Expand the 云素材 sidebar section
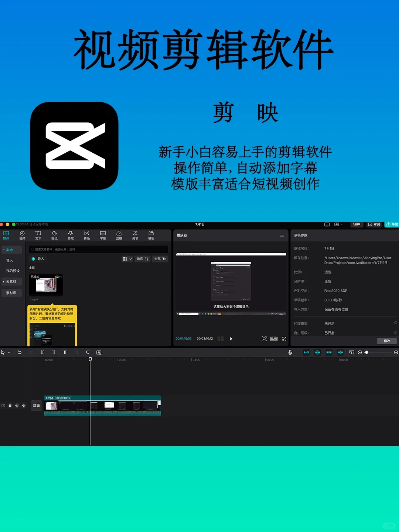This screenshot has height=532, width=399. (11, 281)
